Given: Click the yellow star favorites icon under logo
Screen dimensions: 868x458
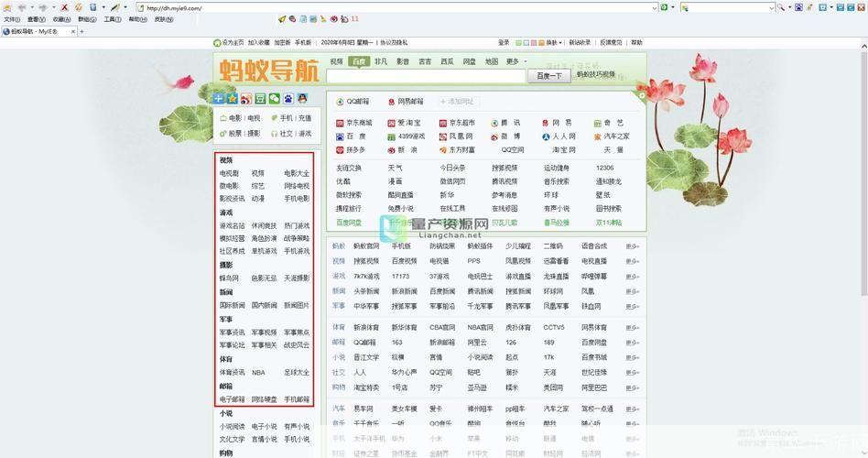Looking at the screenshot, I should pyautogui.click(x=232, y=99).
